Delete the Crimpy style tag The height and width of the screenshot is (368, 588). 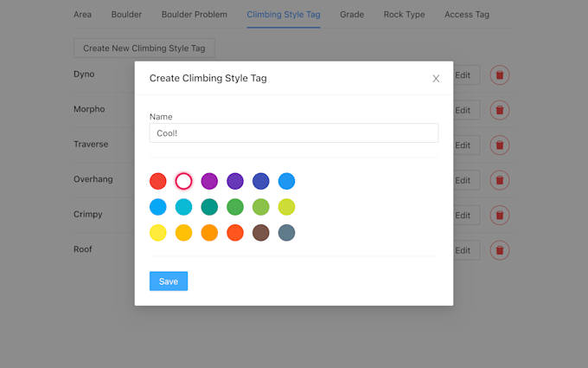point(500,215)
